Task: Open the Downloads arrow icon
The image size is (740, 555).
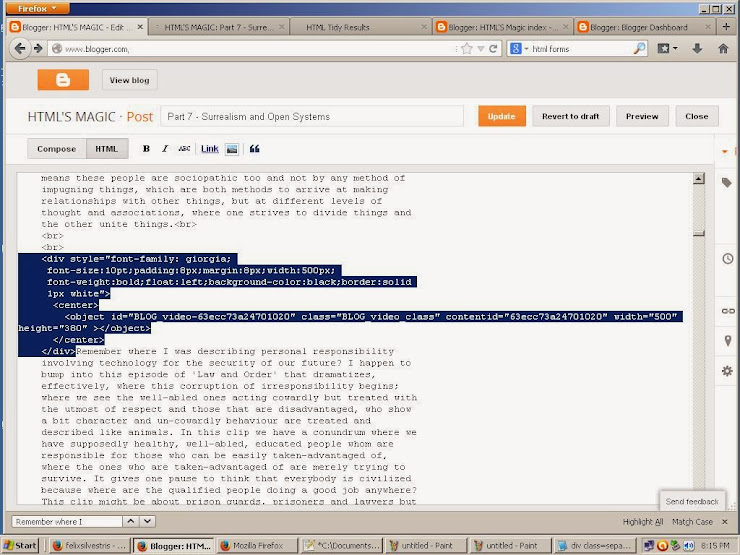Action: coord(697,48)
